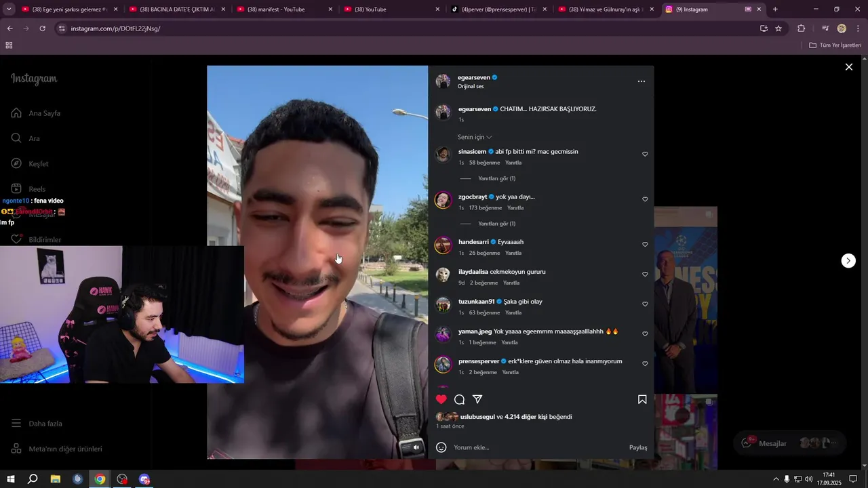
Task: Open Bildirimler in Instagram sidebar
Action: pos(37,240)
